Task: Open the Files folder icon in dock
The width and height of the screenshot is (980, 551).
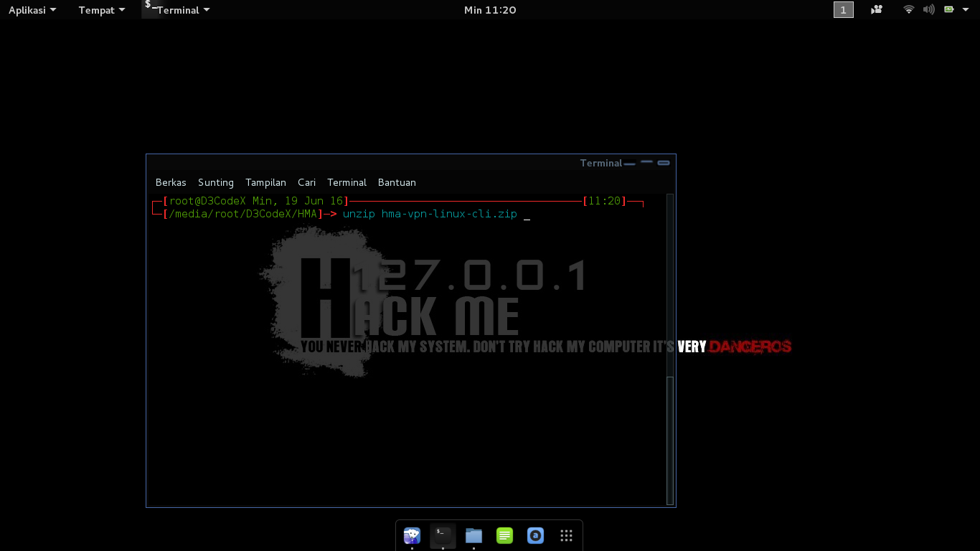Action: click(473, 535)
